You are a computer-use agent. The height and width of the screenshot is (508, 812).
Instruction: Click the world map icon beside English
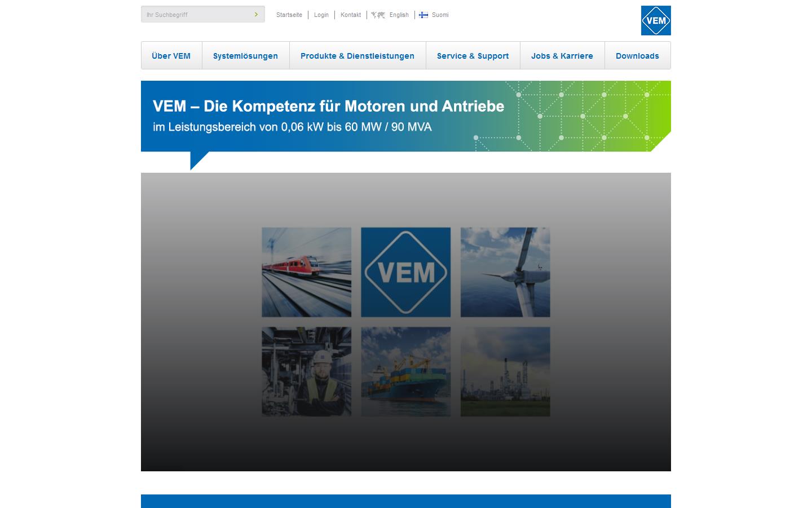[377, 15]
